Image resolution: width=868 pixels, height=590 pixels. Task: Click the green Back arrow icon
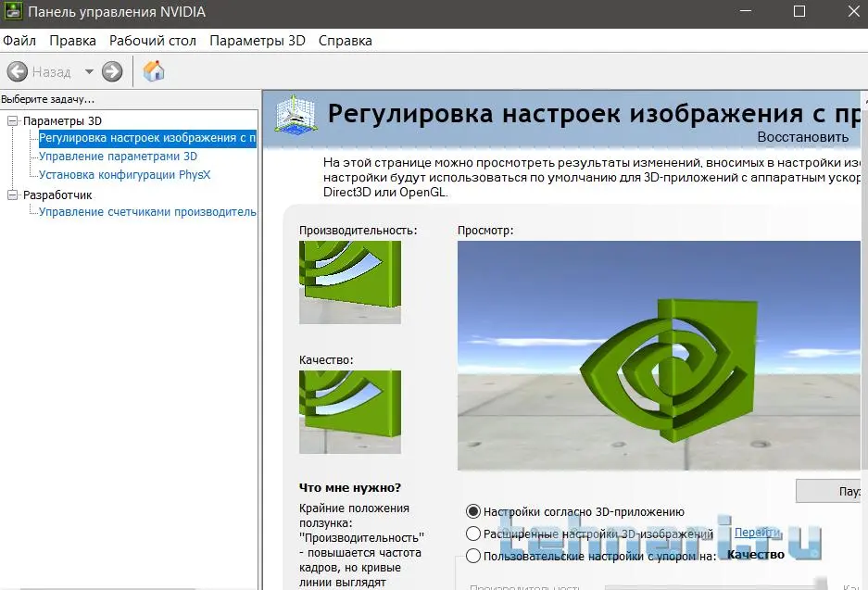17,71
